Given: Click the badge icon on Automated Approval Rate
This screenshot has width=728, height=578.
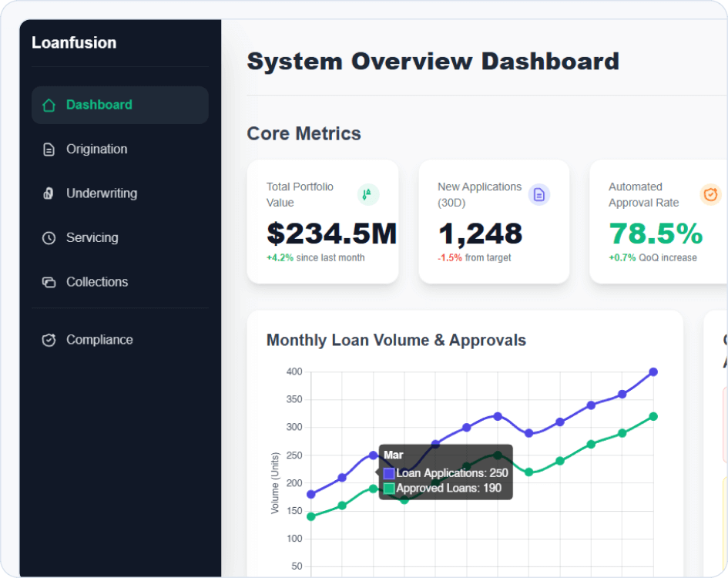Looking at the screenshot, I should coord(710,194).
